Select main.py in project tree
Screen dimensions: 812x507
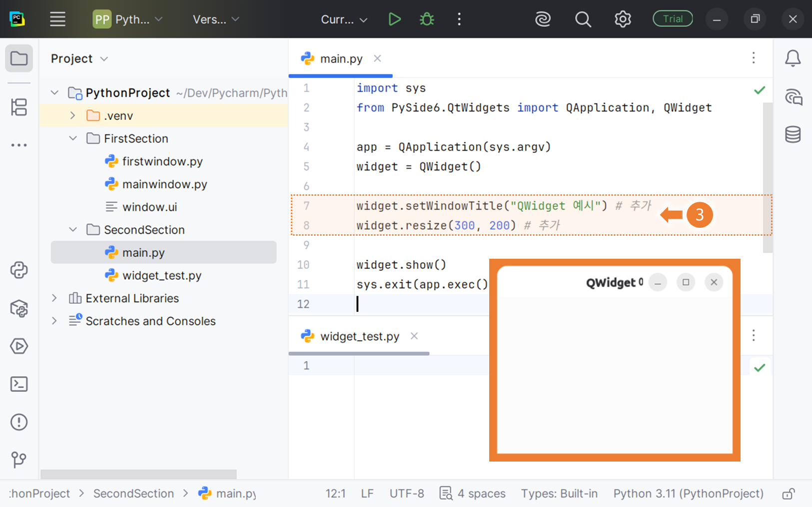[x=163, y=252]
